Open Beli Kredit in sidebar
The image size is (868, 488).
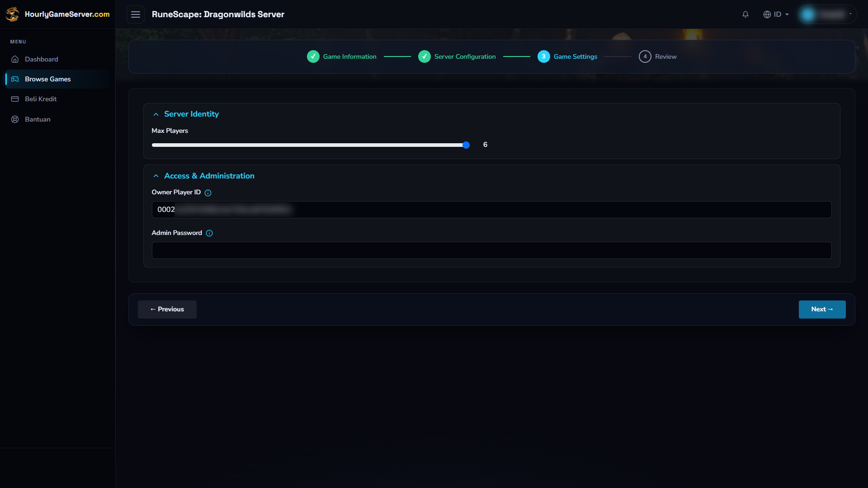tap(57, 99)
